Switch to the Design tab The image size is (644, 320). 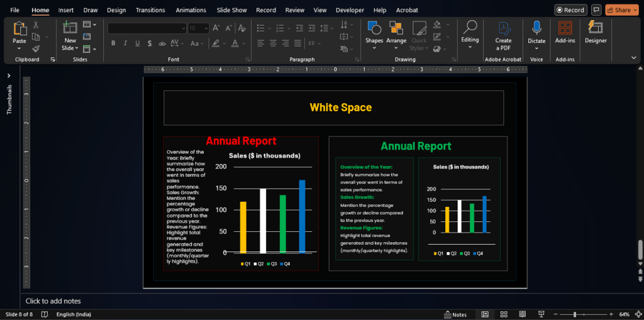pyautogui.click(x=116, y=10)
